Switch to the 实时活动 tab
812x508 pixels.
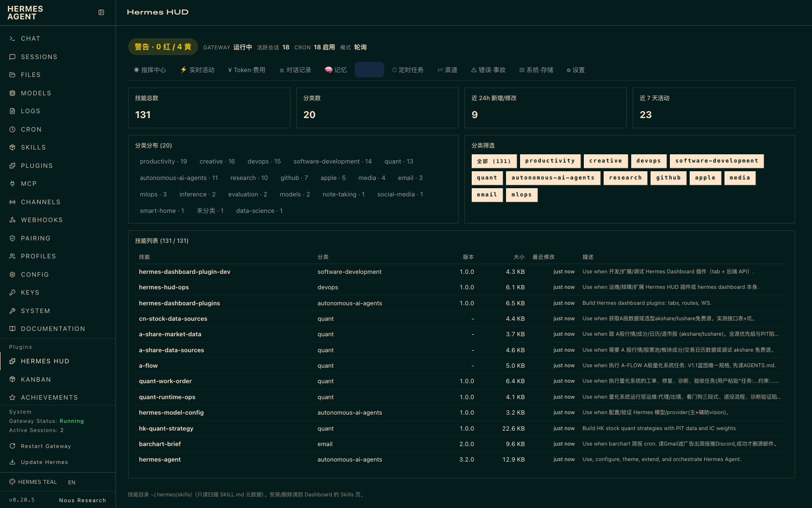pyautogui.click(x=197, y=70)
